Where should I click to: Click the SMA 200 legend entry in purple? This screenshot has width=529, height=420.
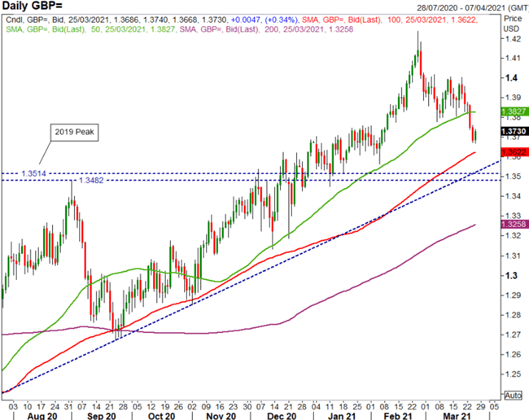[266, 29]
